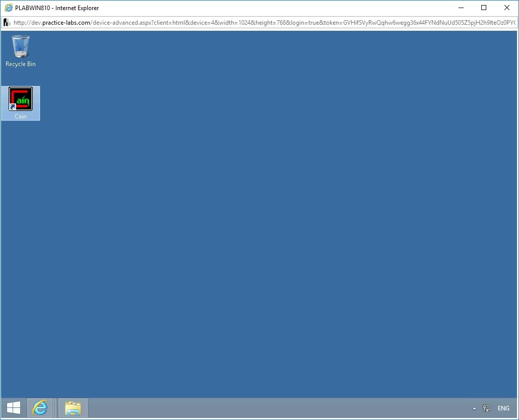519x420 pixels.
Task: Expand the hidden system tray icons
Action: tap(474, 408)
